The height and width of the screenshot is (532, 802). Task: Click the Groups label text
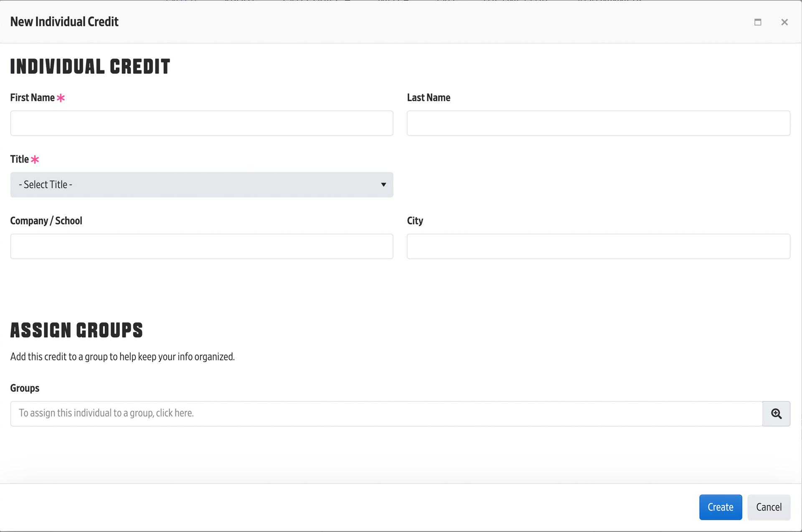25,388
